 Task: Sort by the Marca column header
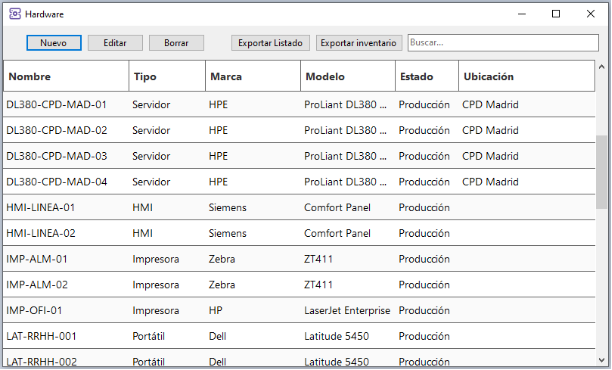(x=253, y=76)
